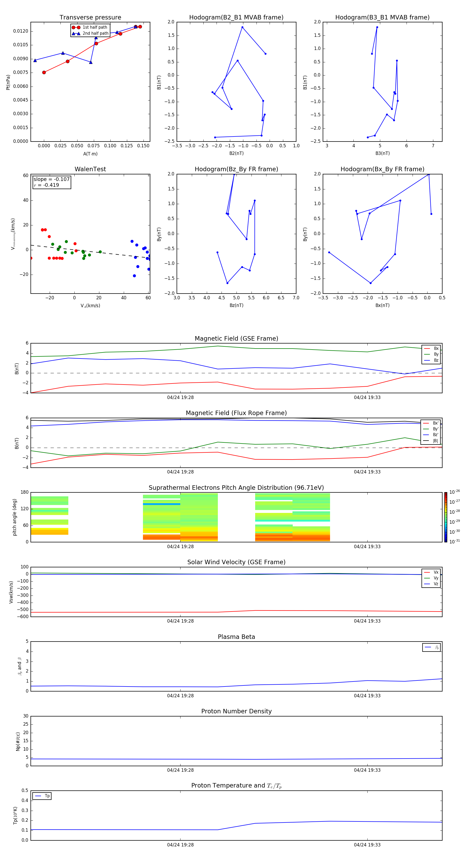Click the pitch angle color scale bar
Viewport: 473px width, 868px height.
click(446, 517)
